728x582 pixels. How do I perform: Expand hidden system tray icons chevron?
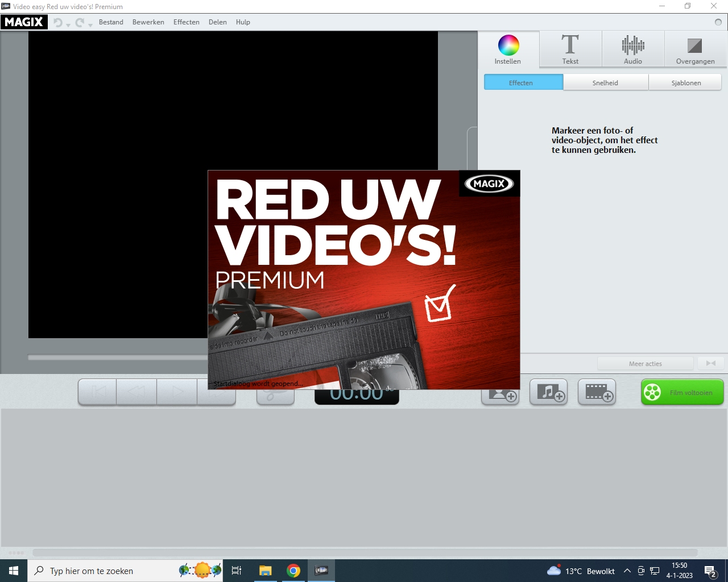(x=627, y=571)
